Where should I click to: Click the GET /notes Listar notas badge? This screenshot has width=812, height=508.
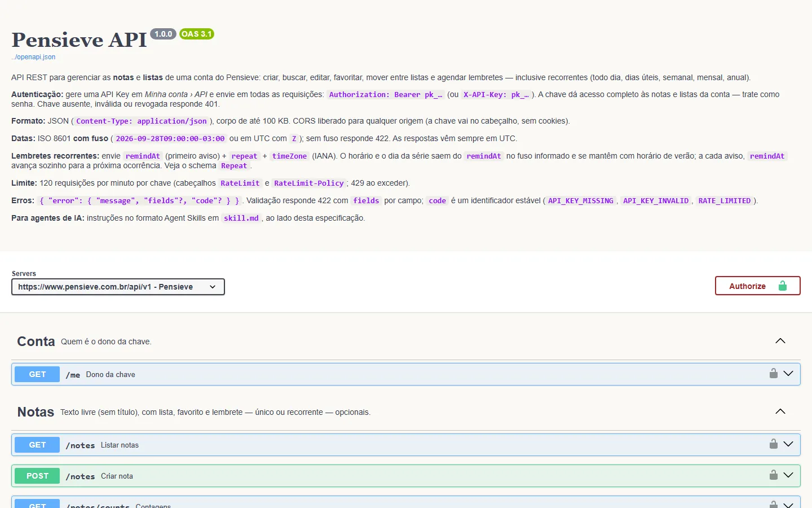click(x=37, y=445)
